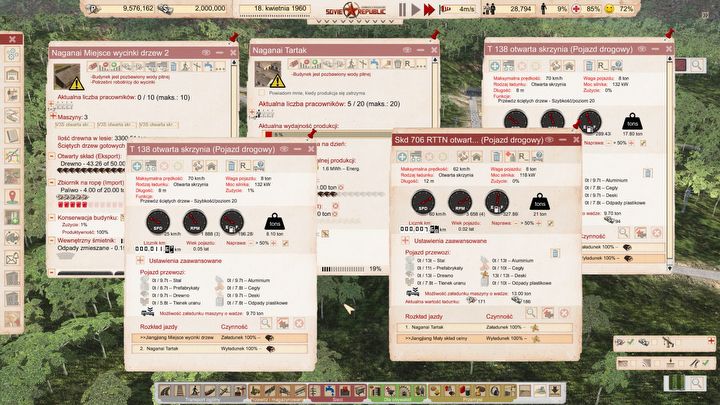
Task: Click magnifier icon at the bottom-right corner
Action: (x=697, y=382)
